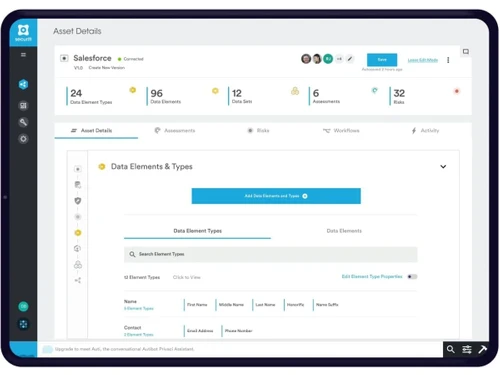Screen dimensions: 500x375
Task: Open the wrench tools icon in sidebar
Action: coord(23,122)
